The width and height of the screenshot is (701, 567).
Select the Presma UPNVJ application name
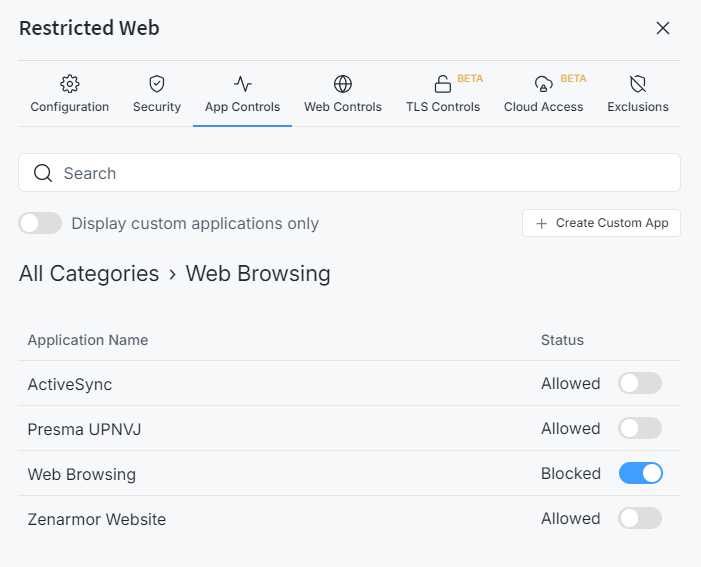point(84,429)
